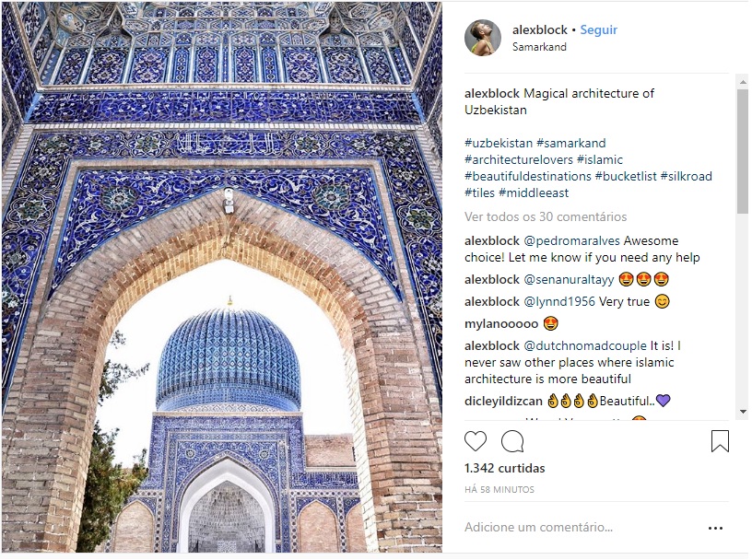Open the blue dome architecture photo
The height and width of the screenshot is (560, 752).
221,277
